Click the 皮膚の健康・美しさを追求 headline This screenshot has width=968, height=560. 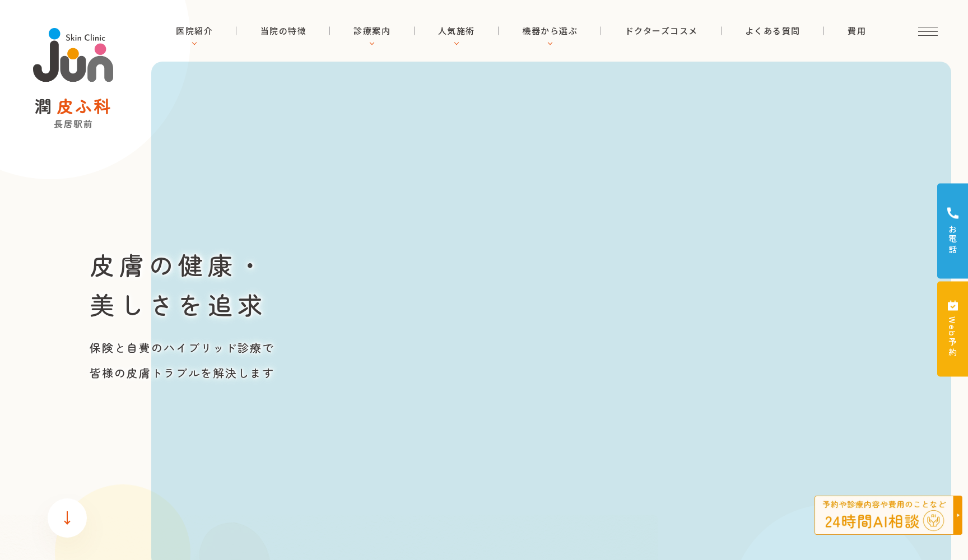tap(176, 286)
